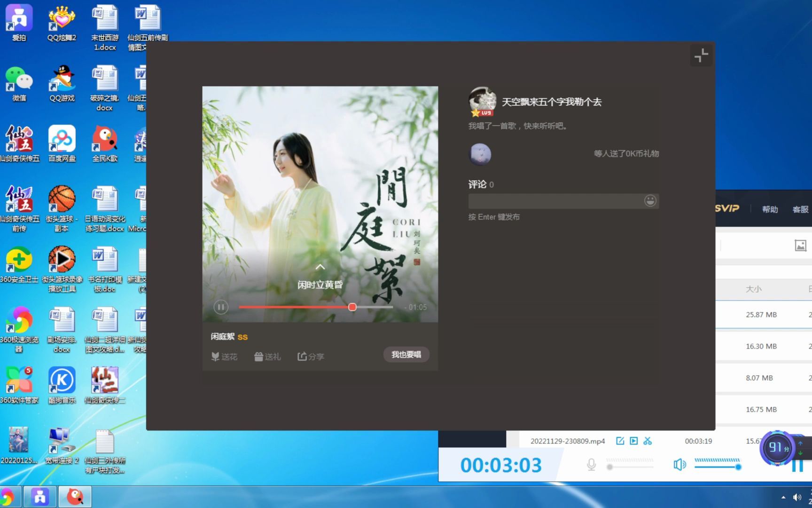Open the emoji picker in the comment box
Screen dimensions: 812x508
(650, 201)
